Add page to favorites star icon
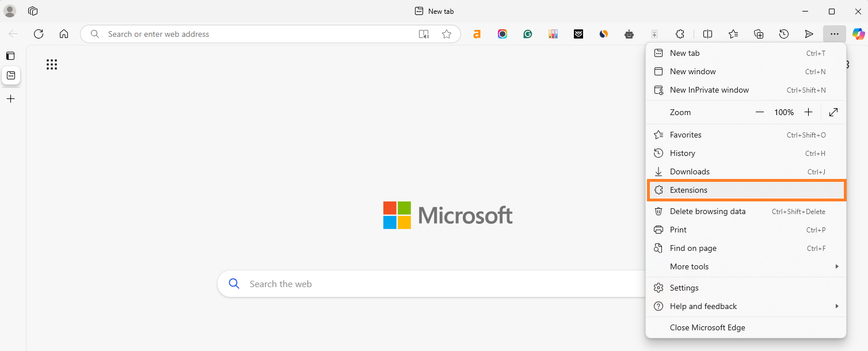Image resolution: width=868 pixels, height=351 pixels. pyautogui.click(x=447, y=34)
